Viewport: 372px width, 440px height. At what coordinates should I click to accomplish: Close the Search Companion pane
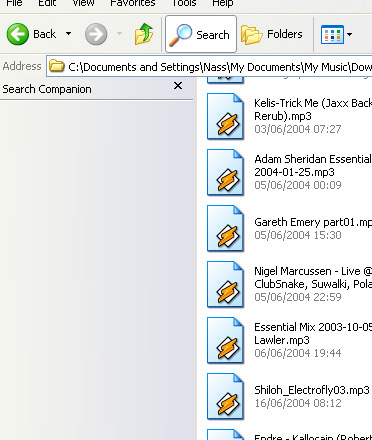[178, 86]
